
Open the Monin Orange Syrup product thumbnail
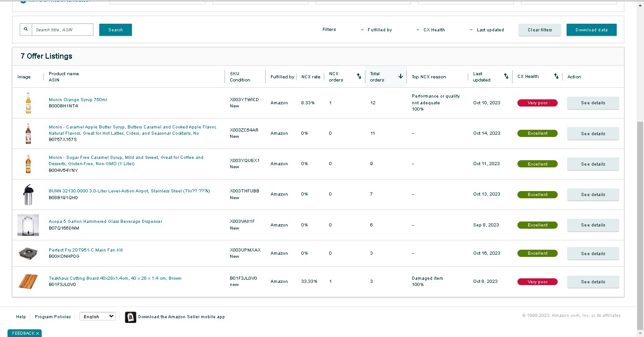(28, 102)
